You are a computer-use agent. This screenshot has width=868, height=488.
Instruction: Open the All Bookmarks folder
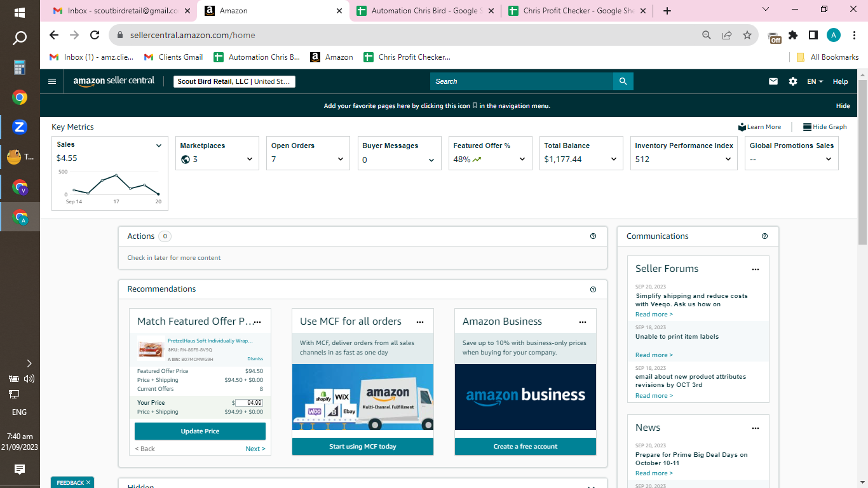pos(827,57)
